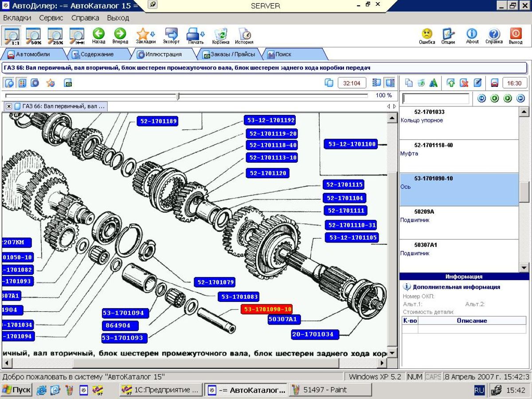The image size is (532, 399).
Task: Jump to last part in list
Action: point(521,98)
